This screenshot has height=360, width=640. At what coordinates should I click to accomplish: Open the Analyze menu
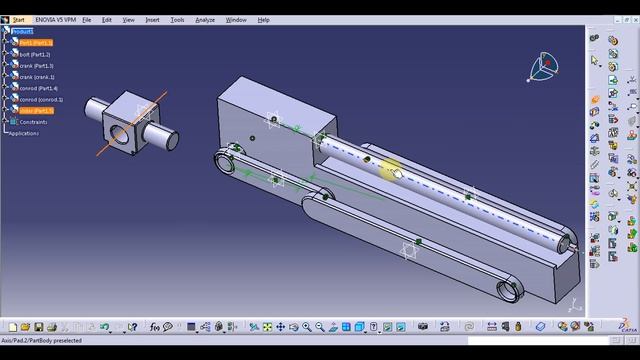(x=205, y=20)
